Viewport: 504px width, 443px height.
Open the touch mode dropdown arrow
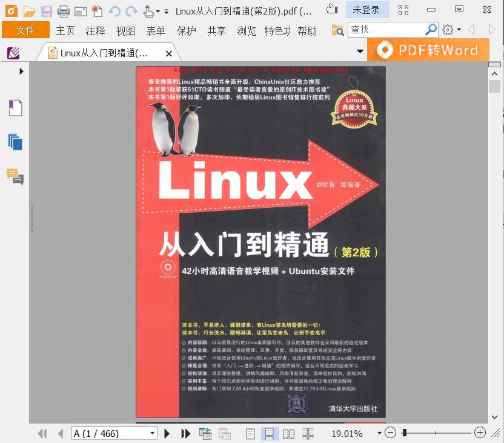[158, 12]
